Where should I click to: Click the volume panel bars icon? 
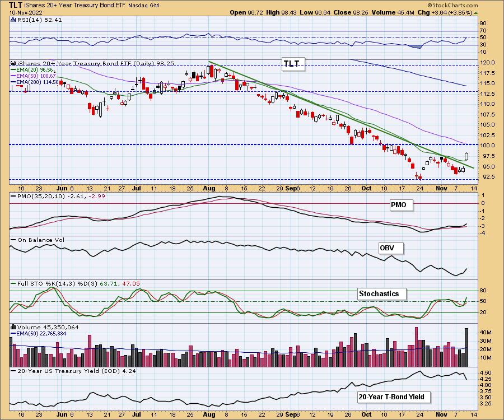(13, 327)
